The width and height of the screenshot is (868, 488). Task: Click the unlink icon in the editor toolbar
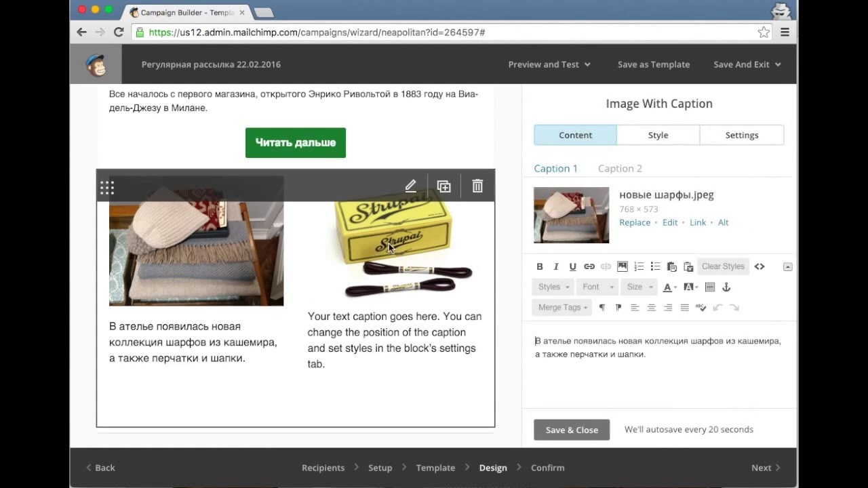pyautogui.click(x=606, y=266)
